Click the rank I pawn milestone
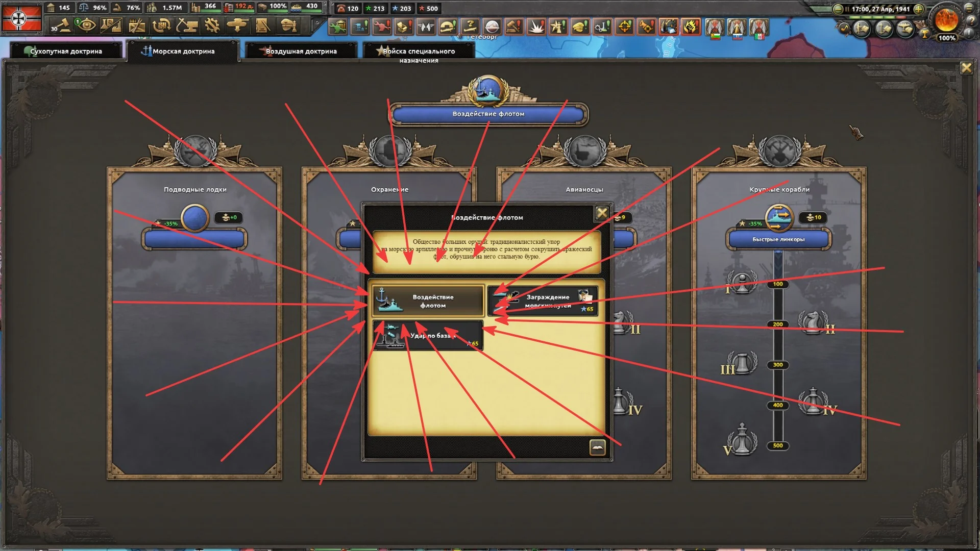Screen dimensions: 980x551 [741, 282]
